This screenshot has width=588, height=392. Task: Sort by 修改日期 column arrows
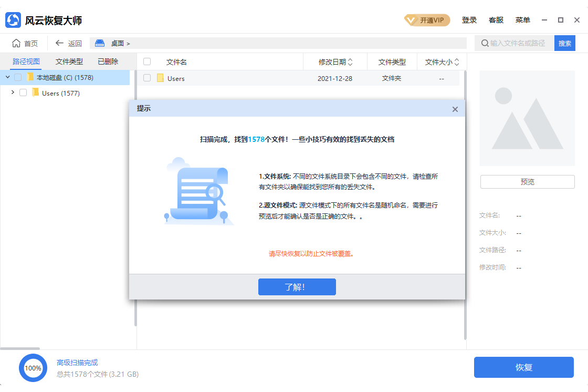[350, 62]
